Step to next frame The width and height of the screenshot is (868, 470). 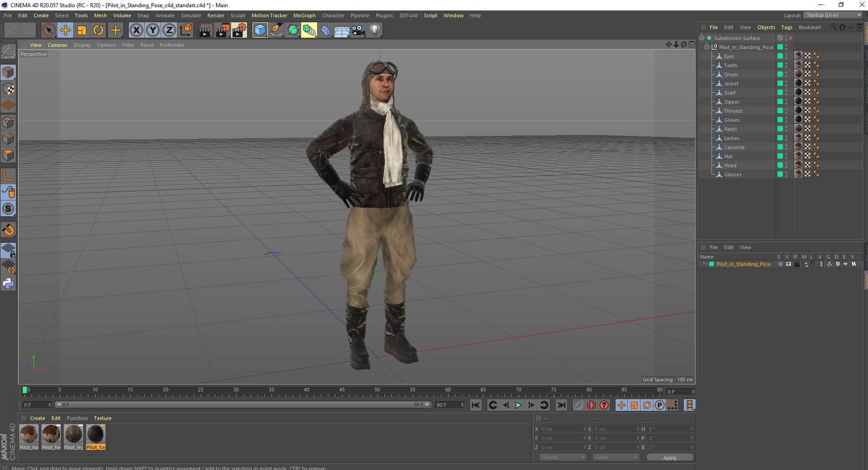pos(531,405)
